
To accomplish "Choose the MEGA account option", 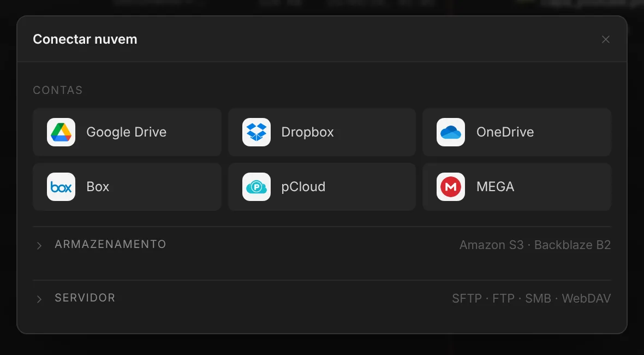I will coord(517,187).
